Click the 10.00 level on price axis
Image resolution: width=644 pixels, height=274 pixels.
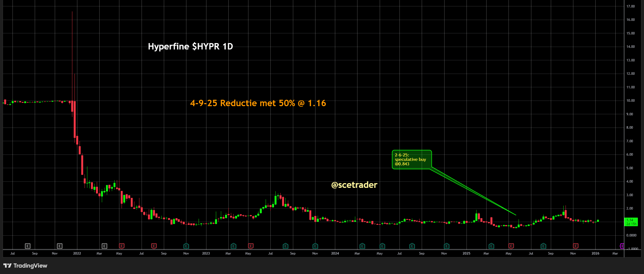(x=630, y=101)
